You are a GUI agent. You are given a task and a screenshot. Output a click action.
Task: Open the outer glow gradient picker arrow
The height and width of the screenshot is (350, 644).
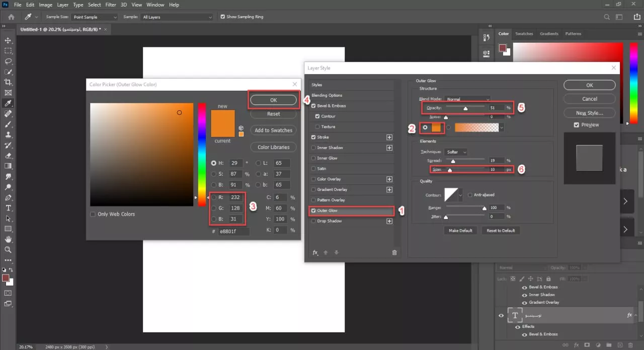[x=502, y=128]
